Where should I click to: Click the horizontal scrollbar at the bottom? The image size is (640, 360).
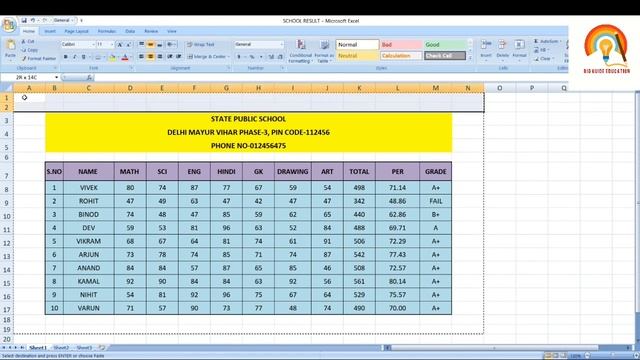pyautogui.click(x=508, y=348)
